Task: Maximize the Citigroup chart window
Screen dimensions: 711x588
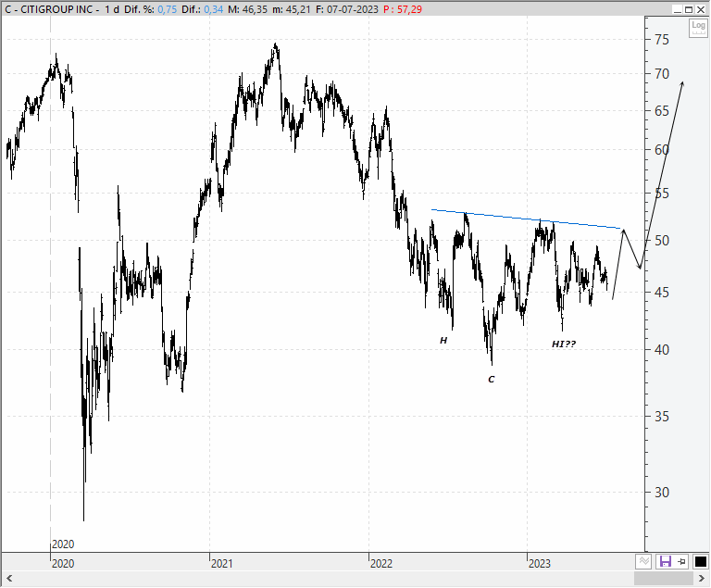Action: (x=689, y=9)
